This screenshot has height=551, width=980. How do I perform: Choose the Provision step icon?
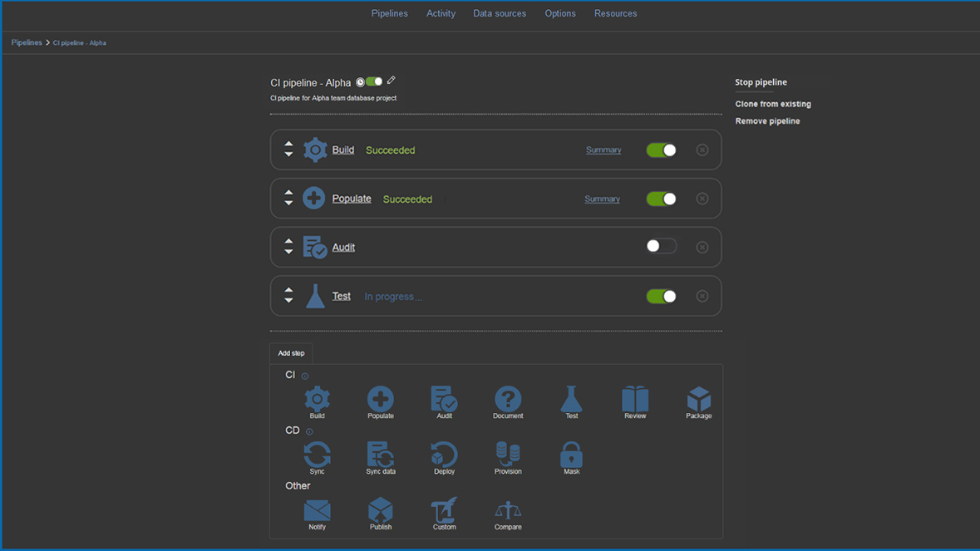[508, 455]
